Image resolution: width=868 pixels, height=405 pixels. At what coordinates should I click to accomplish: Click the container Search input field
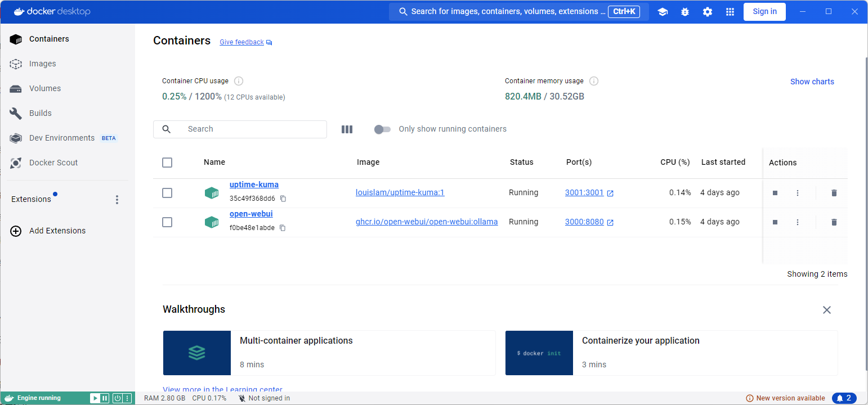pos(248,129)
